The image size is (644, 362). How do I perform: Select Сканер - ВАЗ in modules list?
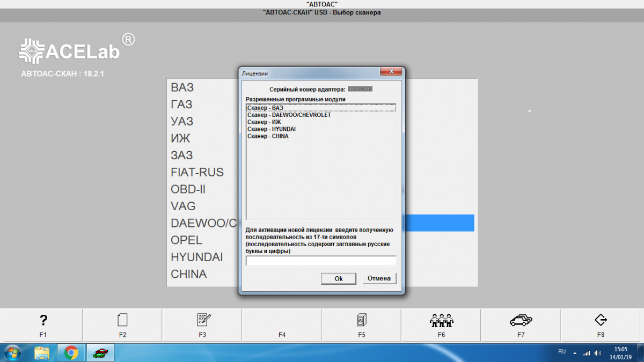point(321,108)
